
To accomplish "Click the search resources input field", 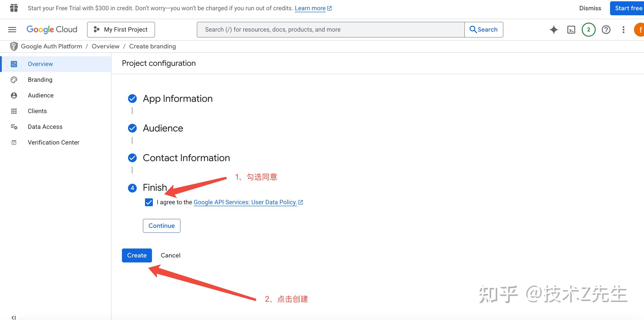I will coord(325,29).
